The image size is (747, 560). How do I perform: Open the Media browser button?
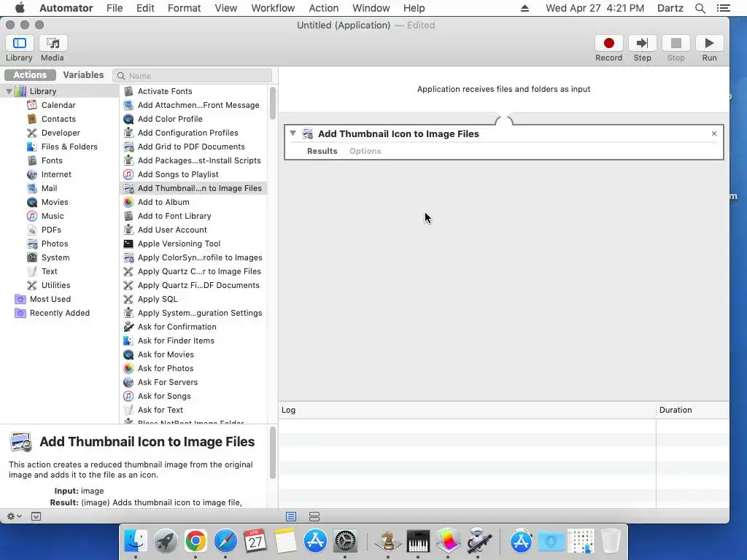(53, 44)
